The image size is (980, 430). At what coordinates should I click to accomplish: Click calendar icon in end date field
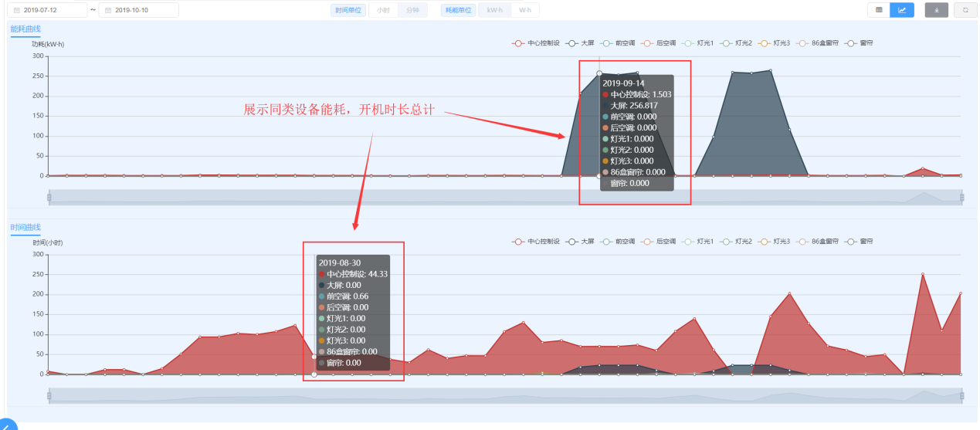[107, 10]
